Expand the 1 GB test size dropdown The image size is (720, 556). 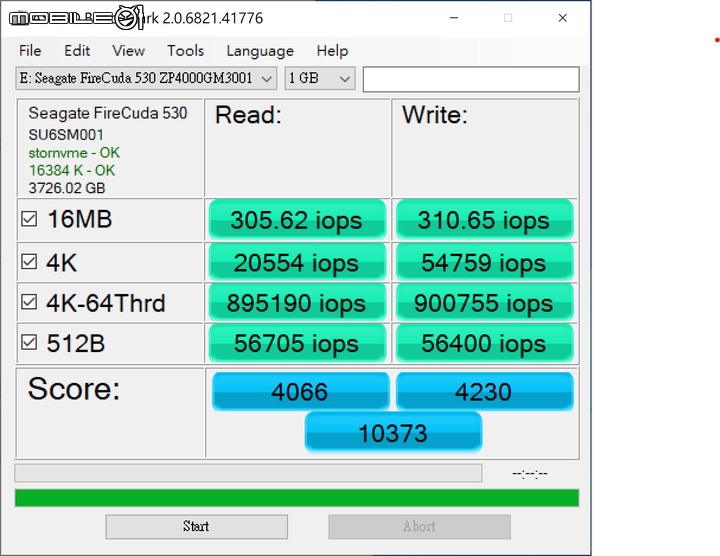pyautogui.click(x=320, y=78)
